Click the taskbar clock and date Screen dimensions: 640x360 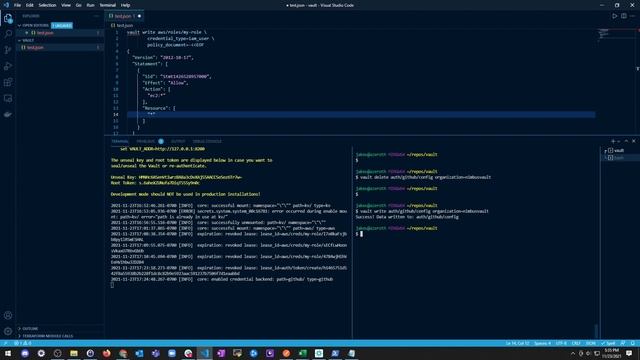[611, 353]
